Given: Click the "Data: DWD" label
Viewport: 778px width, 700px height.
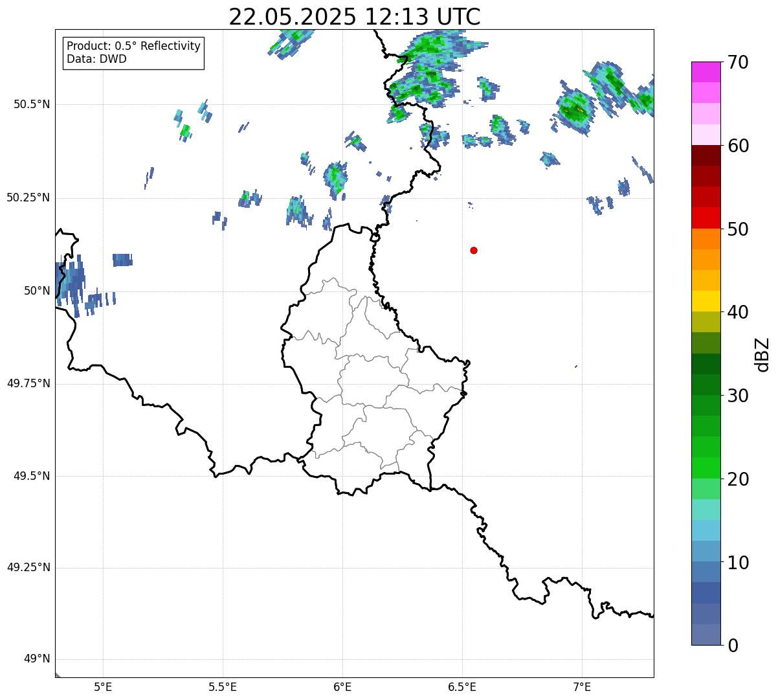Looking at the screenshot, I should (x=97, y=59).
